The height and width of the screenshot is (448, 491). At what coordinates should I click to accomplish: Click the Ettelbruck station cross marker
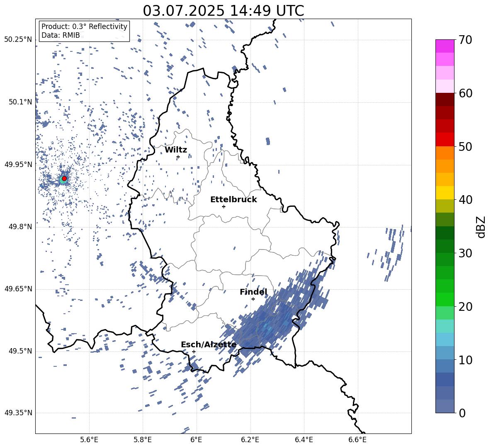(224, 206)
